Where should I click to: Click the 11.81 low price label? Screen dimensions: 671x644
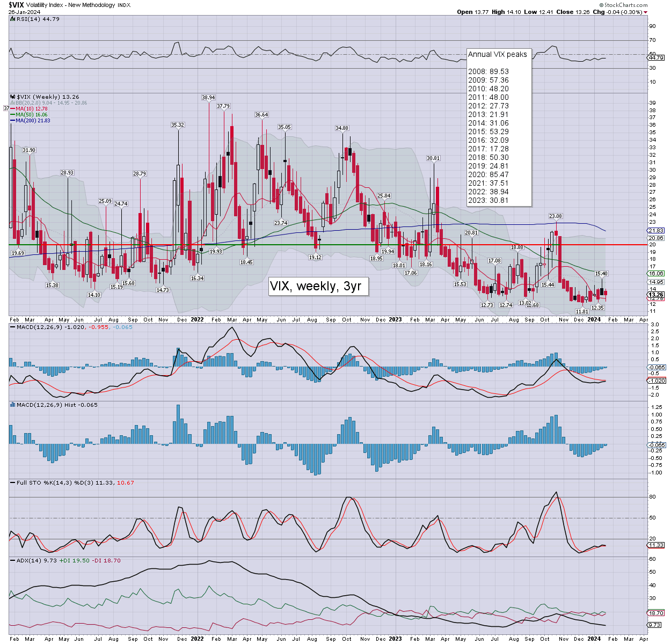coord(582,311)
